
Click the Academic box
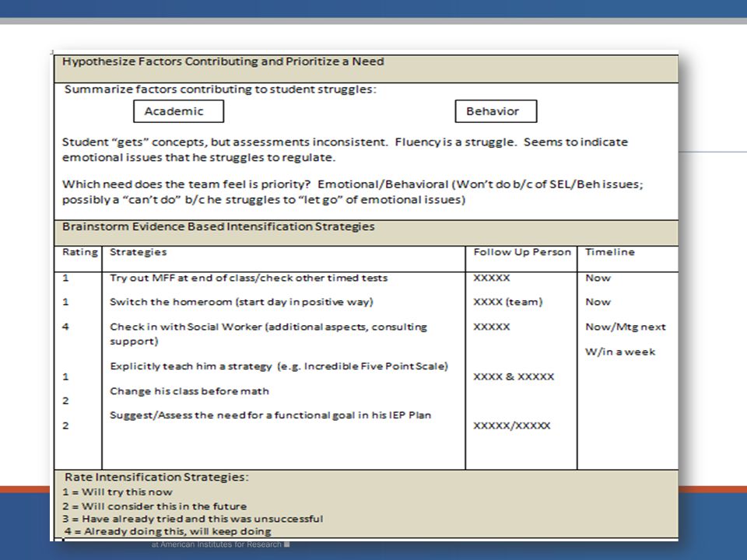178,111
